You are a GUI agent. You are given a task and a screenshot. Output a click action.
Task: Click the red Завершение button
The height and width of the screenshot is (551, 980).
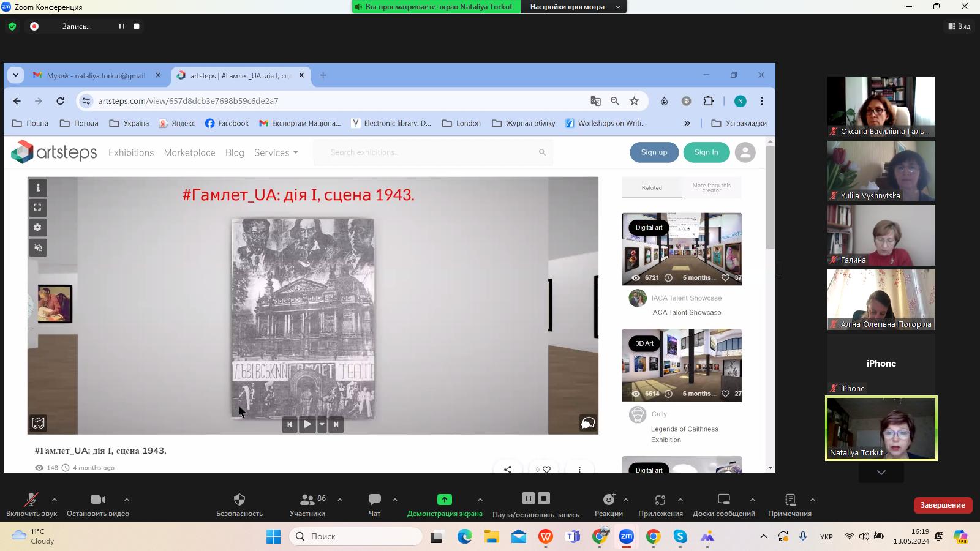point(942,505)
